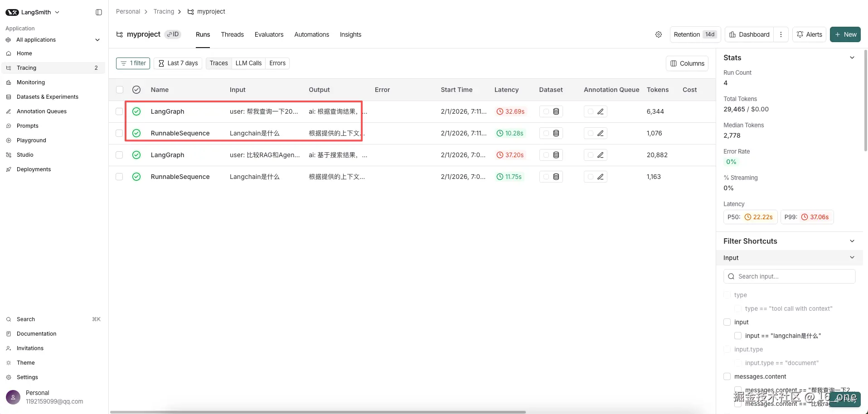Copy the project ID badge
Viewport: 868px width, 414px height.
(173, 34)
